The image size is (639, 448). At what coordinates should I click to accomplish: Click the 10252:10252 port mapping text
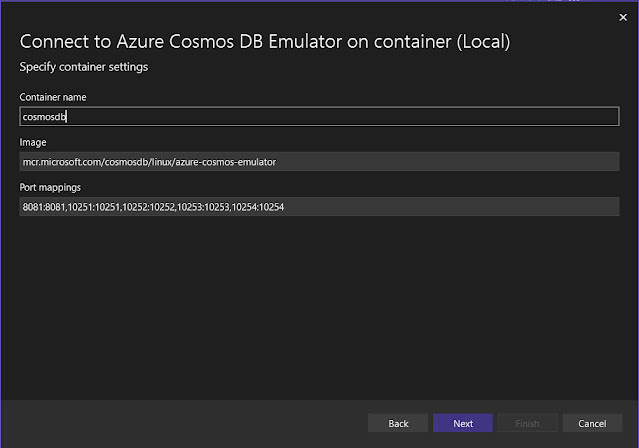pos(149,207)
